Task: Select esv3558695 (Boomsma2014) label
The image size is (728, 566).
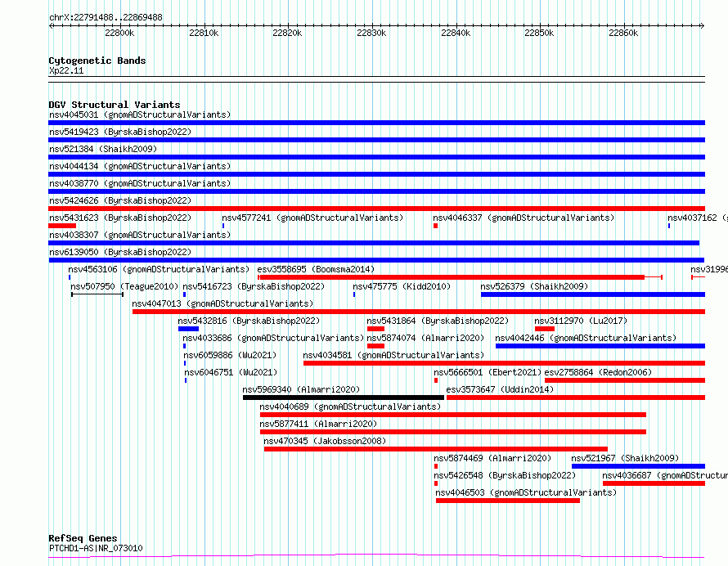Action: tap(316, 269)
